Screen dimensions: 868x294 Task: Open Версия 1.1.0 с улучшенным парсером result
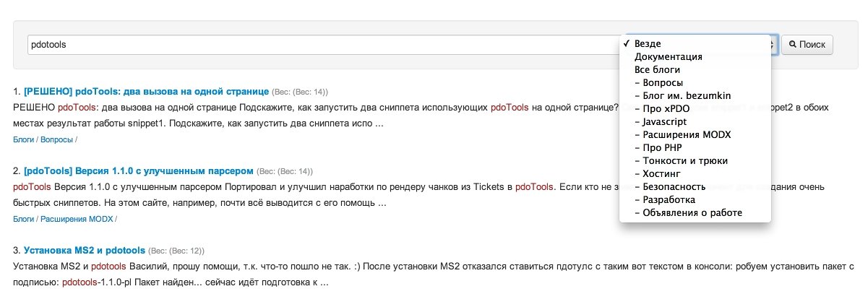138,171
